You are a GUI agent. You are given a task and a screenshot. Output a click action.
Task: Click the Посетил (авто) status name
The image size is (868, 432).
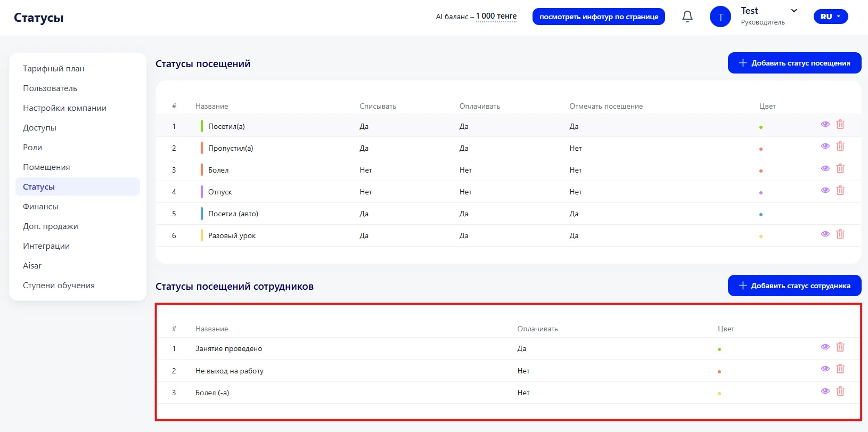233,214
